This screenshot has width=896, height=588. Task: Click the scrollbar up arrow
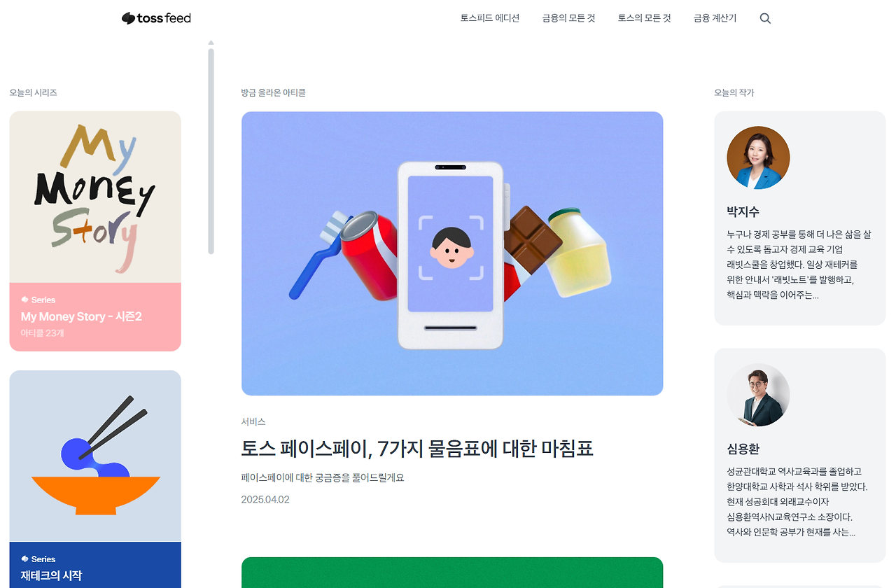211,43
